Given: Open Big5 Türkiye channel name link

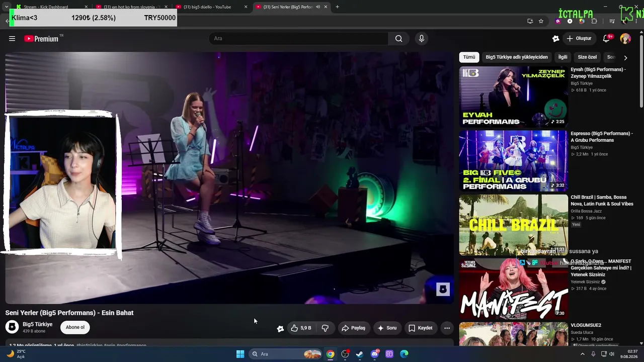Looking at the screenshot, I should [x=37, y=324].
